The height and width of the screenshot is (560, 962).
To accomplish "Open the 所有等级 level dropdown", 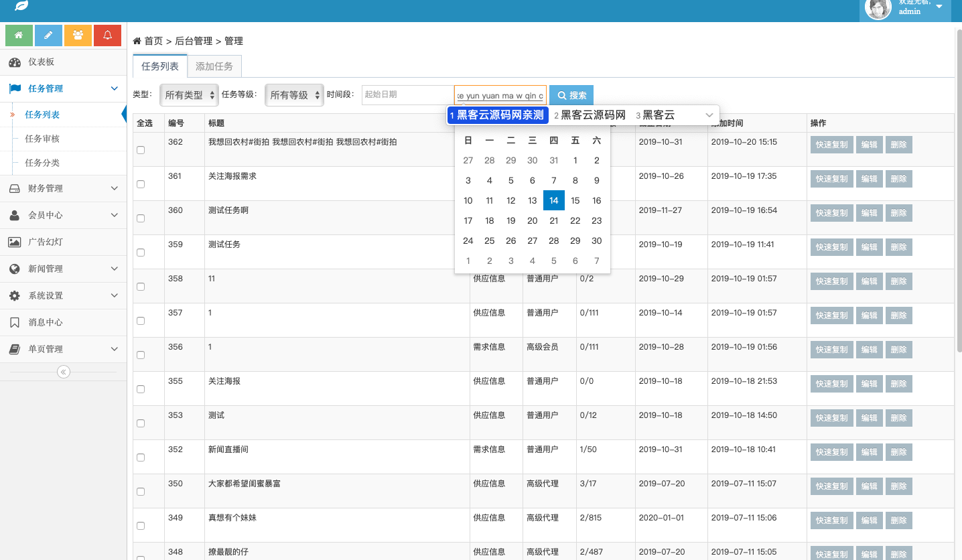I will click(x=294, y=95).
